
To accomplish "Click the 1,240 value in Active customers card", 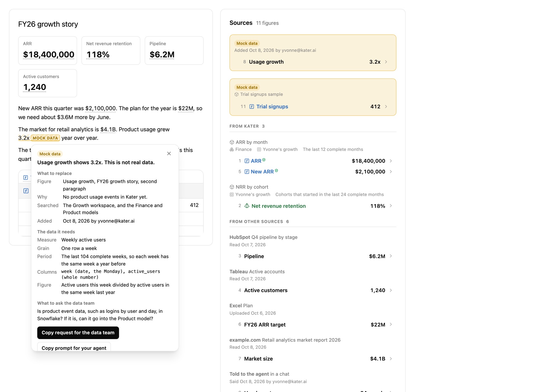I will [x=35, y=87].
